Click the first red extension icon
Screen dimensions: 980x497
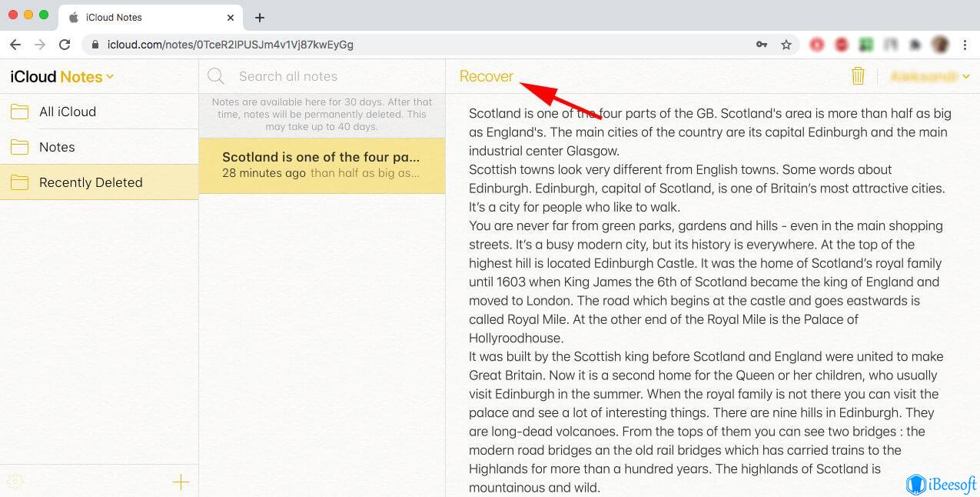tap(816, 45)
